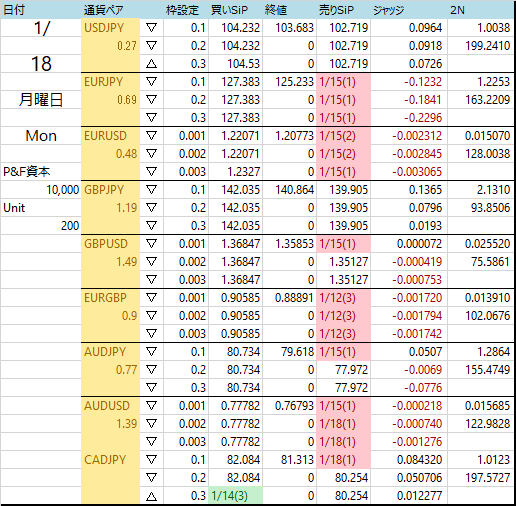516x506 pixels.
Task: Click the triangle in the row with judge -0.1841
Action: click(x=151, y=100)
